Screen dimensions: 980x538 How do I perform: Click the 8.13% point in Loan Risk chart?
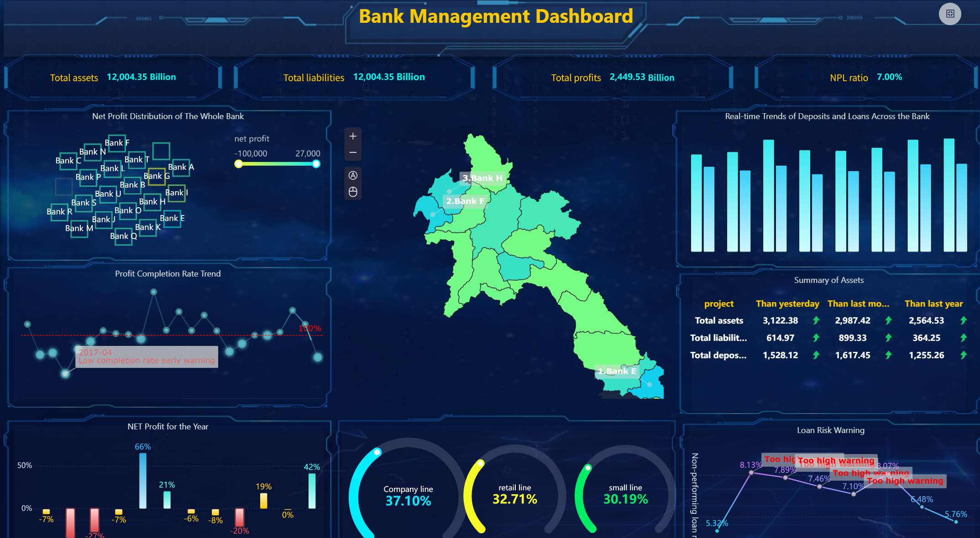[751, 473]
